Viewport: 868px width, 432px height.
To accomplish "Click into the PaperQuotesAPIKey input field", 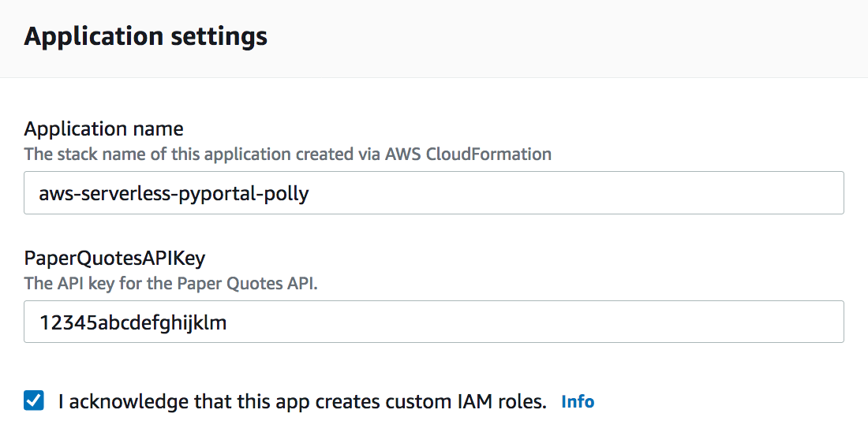I will point(434,322).
